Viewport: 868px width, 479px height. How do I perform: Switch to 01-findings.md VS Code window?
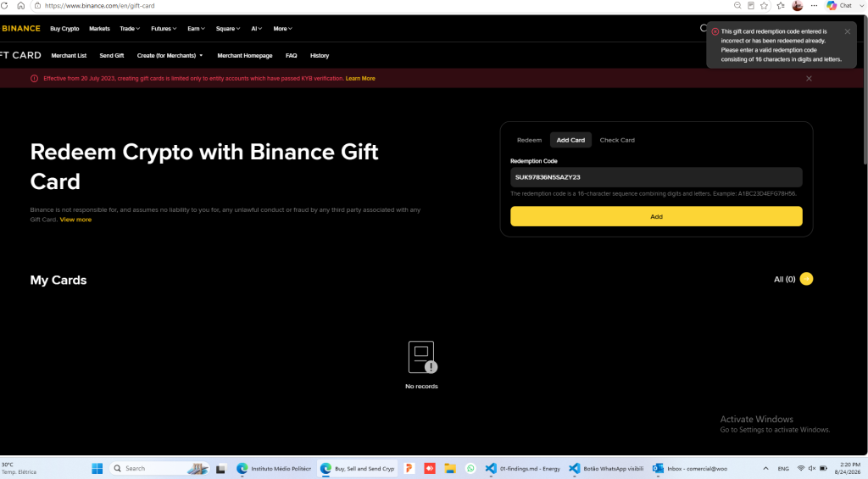523,469
